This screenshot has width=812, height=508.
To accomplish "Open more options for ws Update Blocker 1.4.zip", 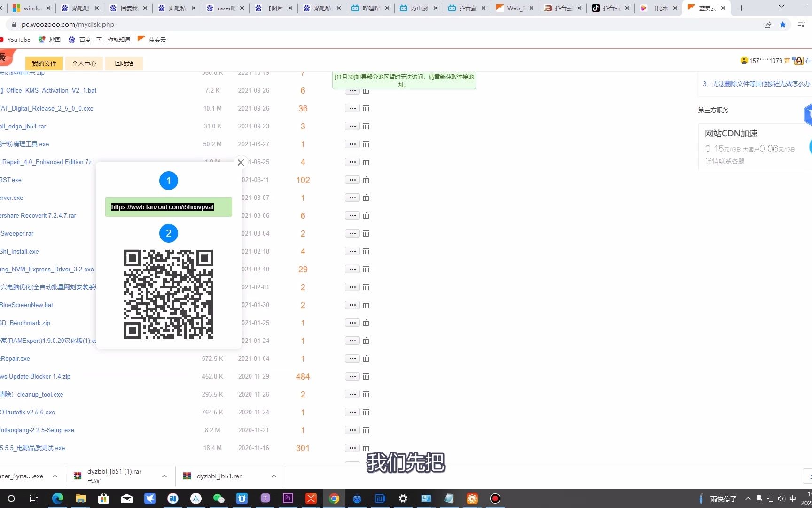I will pos(352,377).
